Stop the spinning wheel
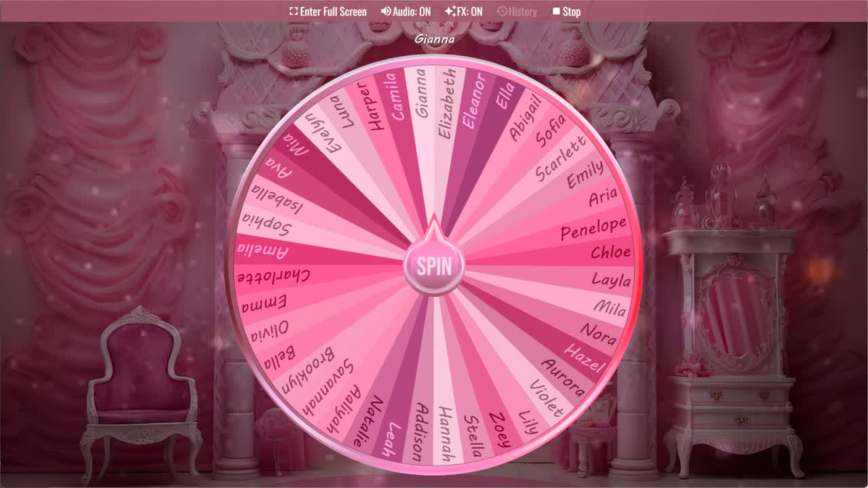The height and width of the screenshot is (488, 868). coord(566,12)
